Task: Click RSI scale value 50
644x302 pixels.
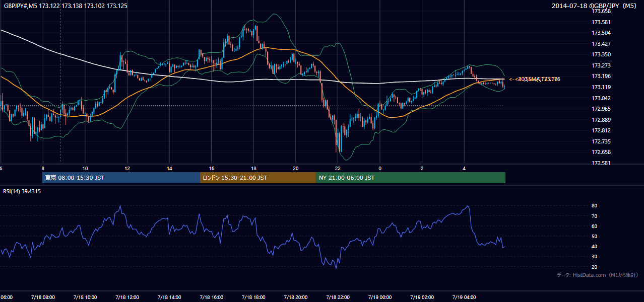Action: click(595, 236)
